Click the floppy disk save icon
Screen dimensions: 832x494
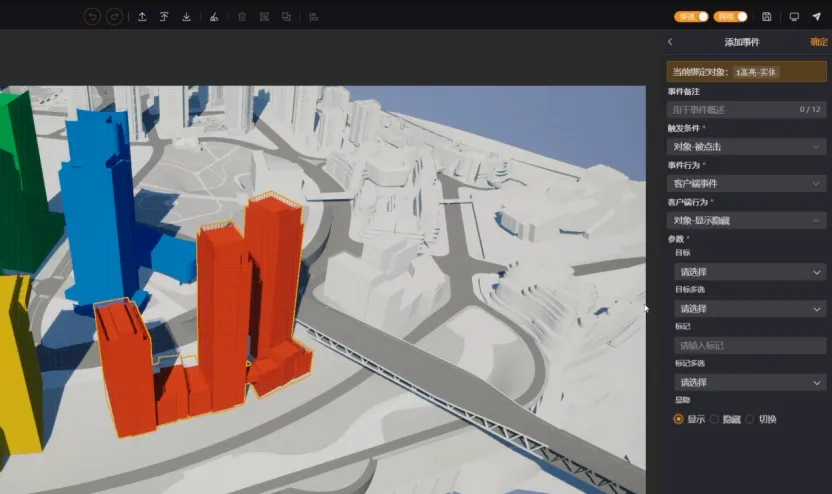point(766,16)
